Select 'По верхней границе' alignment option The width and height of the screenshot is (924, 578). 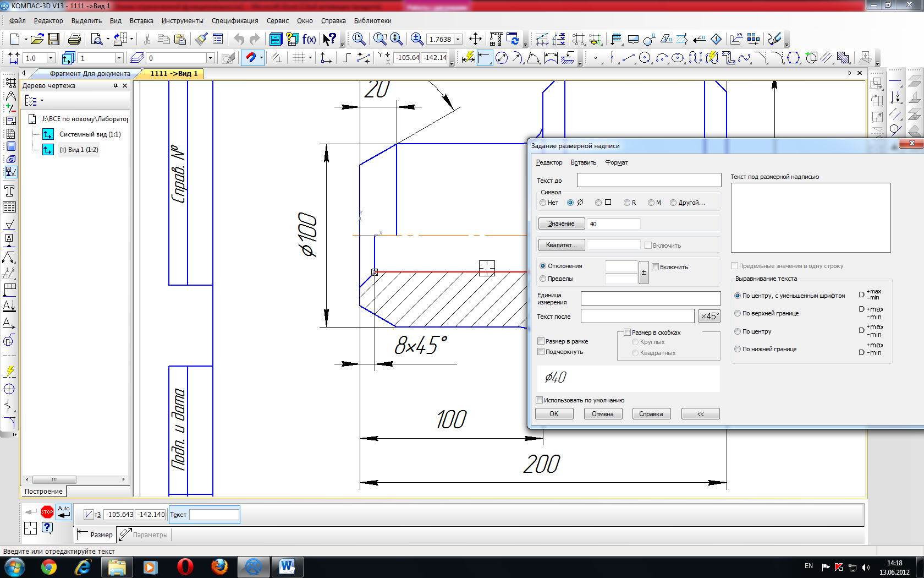click(738, 313)
